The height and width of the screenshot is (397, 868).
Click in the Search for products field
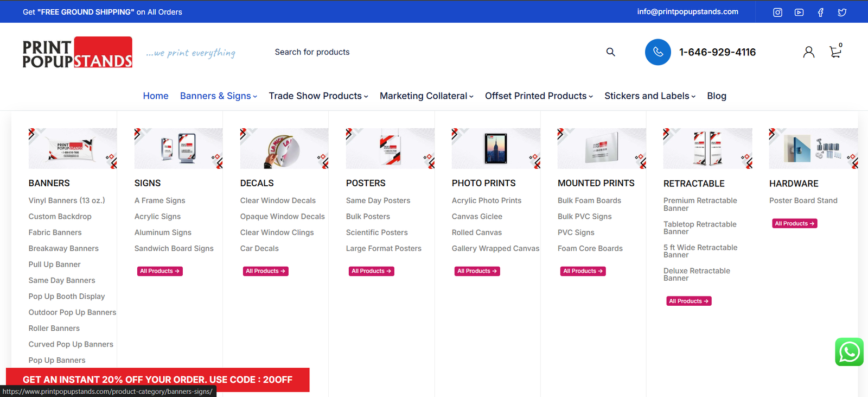click(x=434, y=52)
